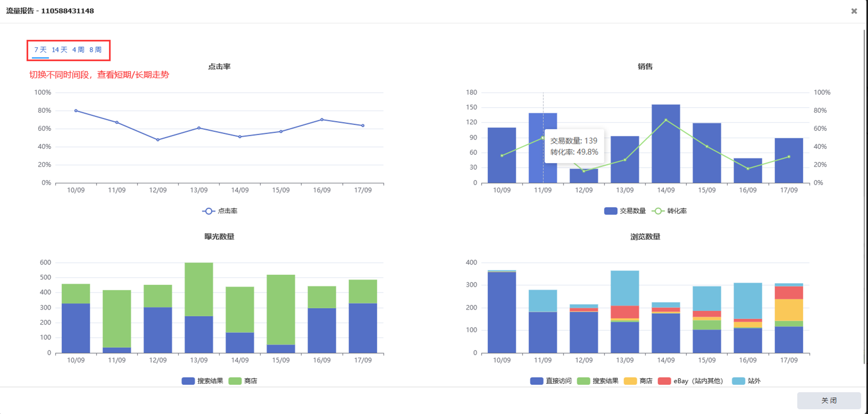Switch to the 14天 time range tab
The image size is (868, 414).
[60, 50]
